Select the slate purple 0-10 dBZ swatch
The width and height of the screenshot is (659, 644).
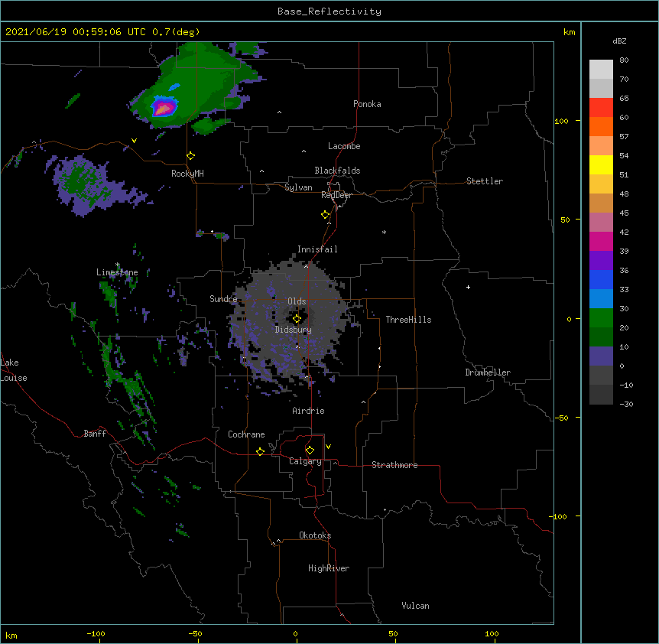[x=601, y=356]
